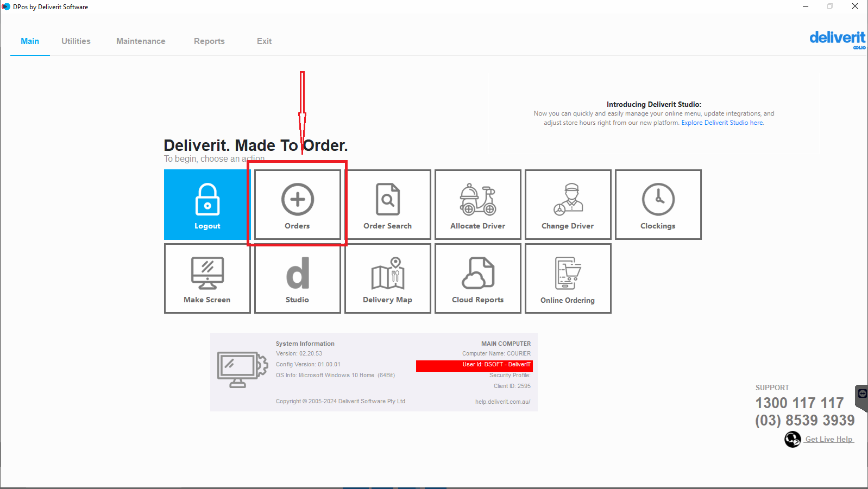This screenshot has height=489, width=868.
Task: Open the Delivery Map tile
Action: [x=387, y=278]
